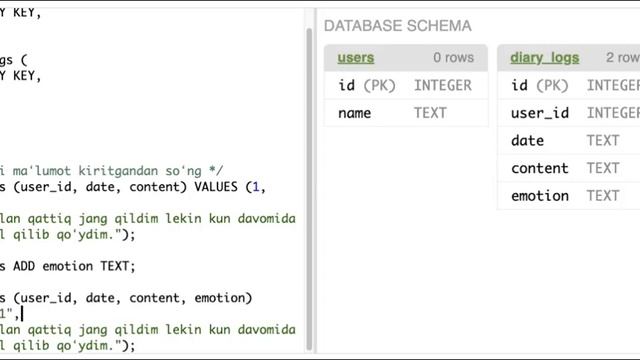
Task: Click the id (PK) row in diary_logs
Action: [x=569, y=85]
